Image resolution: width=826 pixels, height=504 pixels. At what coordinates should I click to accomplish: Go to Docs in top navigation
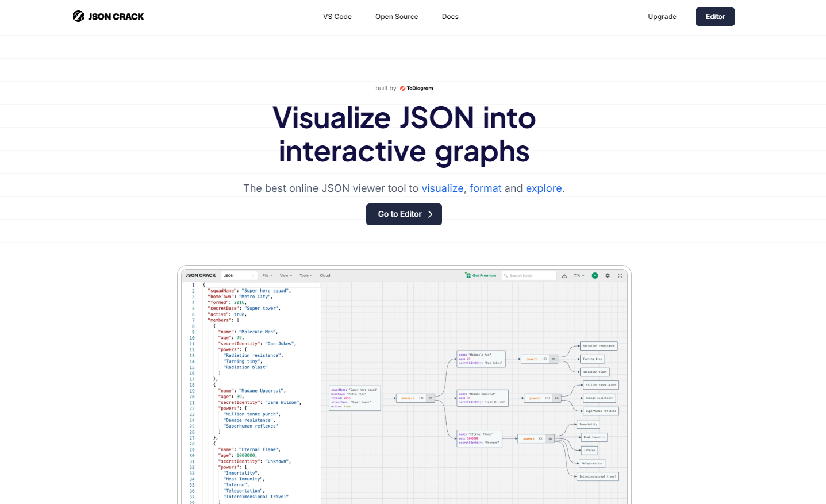[450, 17]
